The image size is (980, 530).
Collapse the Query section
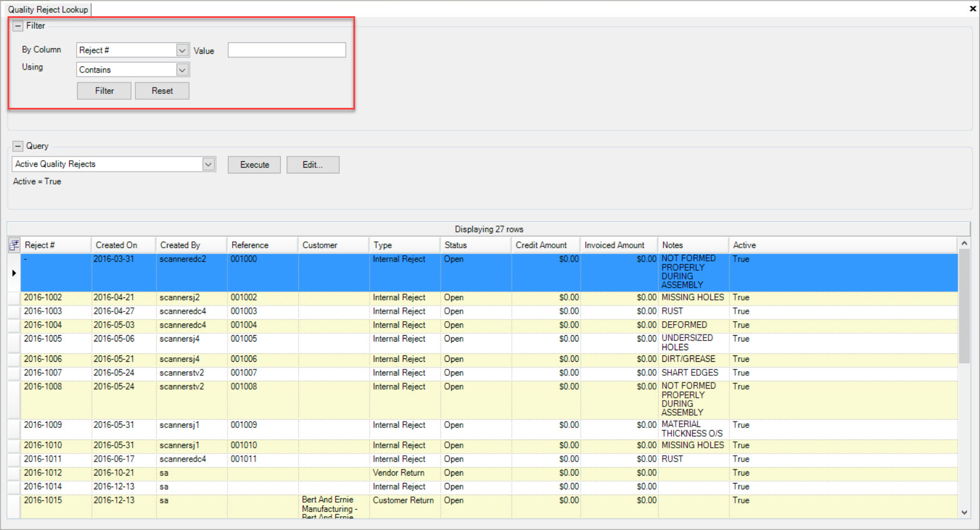[18, 146]
